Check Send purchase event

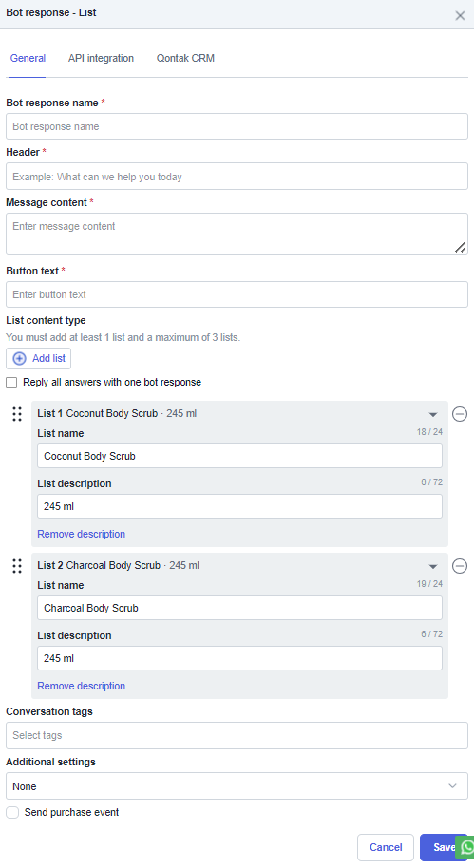12,812
